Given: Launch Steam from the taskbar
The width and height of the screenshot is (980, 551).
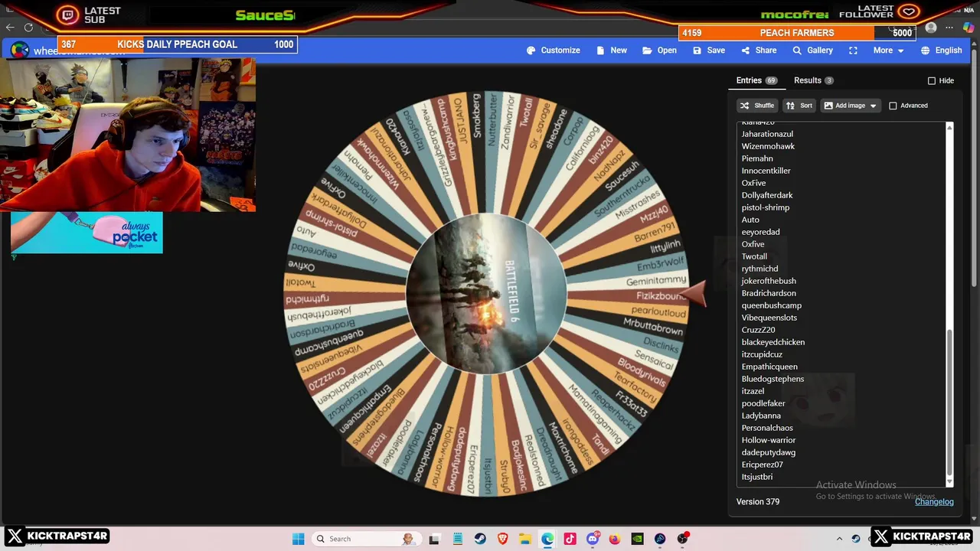Looking at the screenshot, I should tap(480, 539).
